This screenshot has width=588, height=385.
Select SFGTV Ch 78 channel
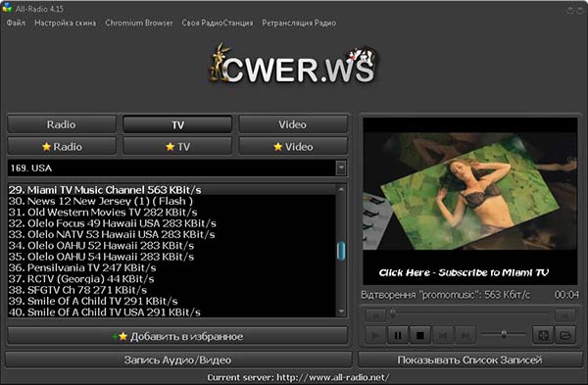click(x=171, y=290)
